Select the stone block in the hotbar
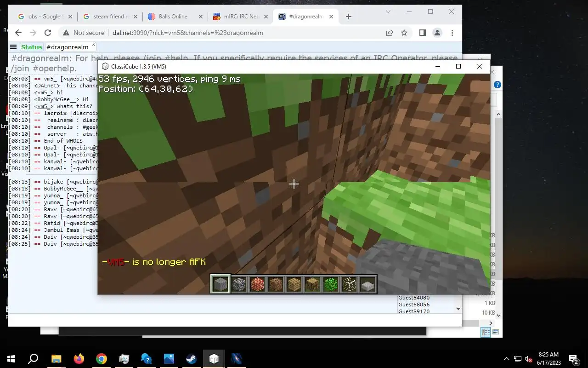Viewport: 588px width, 368px height. [220, 284]
